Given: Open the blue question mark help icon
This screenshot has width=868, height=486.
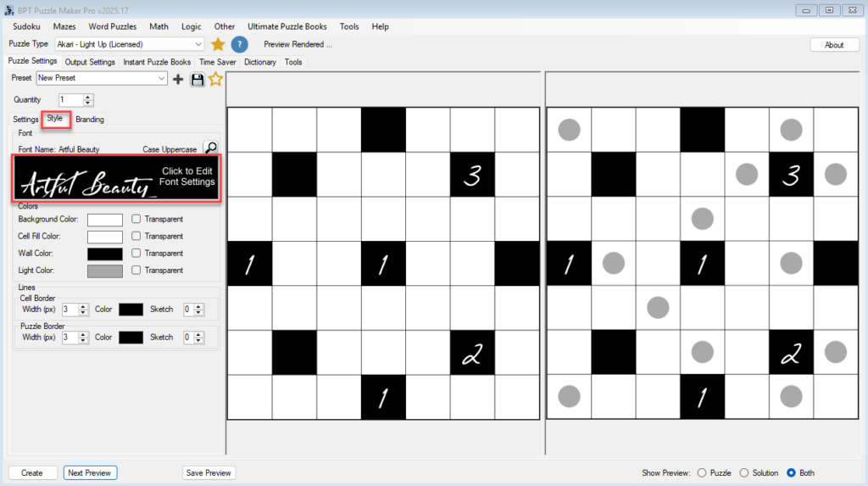Looking at the screenshot, I should (240, 44).
